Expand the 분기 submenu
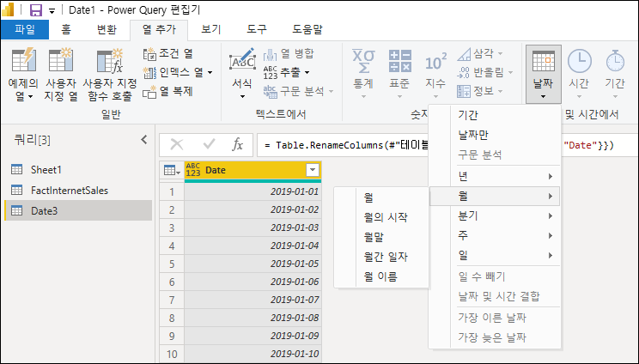The height and width of the screenshot is (364, 639). tap(495, 215)
